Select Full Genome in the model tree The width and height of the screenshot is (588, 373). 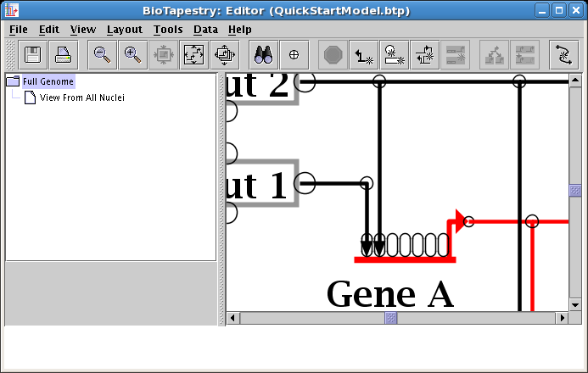coord(48,81)
